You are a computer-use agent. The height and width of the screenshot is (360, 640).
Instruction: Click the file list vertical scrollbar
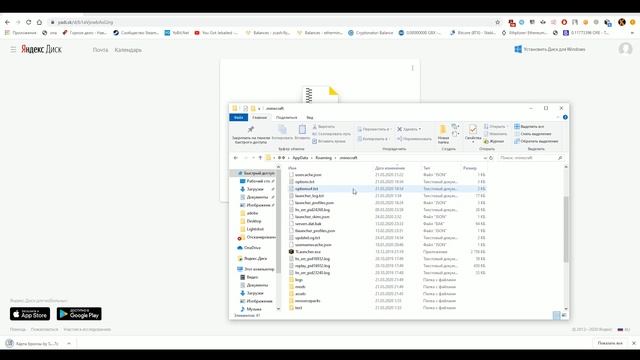566,229
